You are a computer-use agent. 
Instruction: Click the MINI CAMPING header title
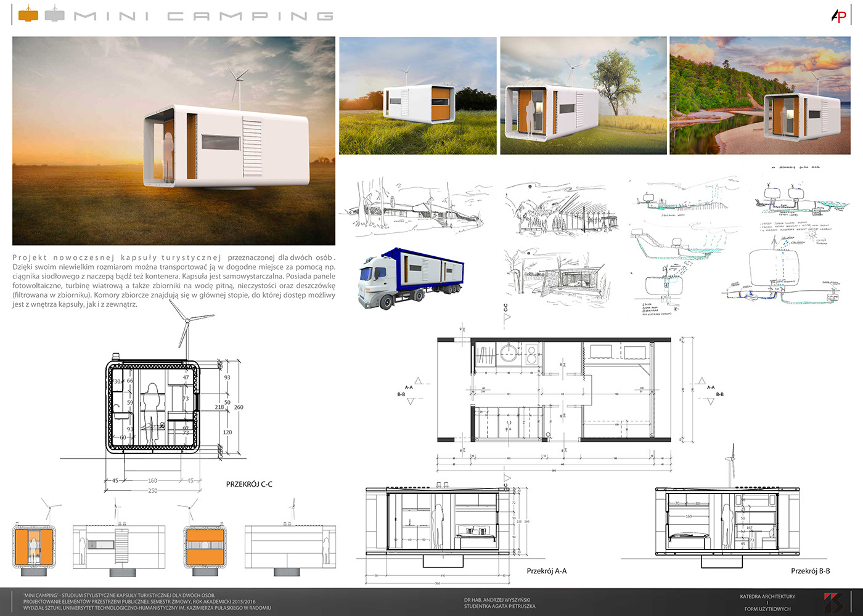click(x=204, y=16)
